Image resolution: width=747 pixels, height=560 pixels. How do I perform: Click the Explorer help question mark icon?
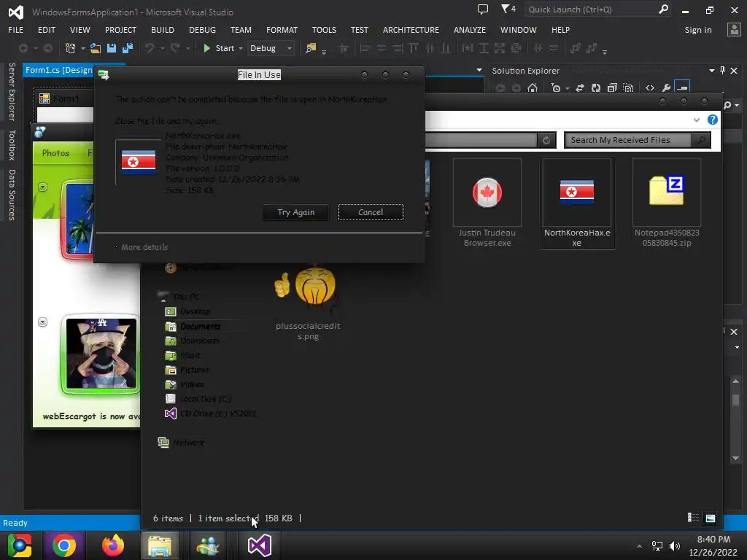[712, 120]
